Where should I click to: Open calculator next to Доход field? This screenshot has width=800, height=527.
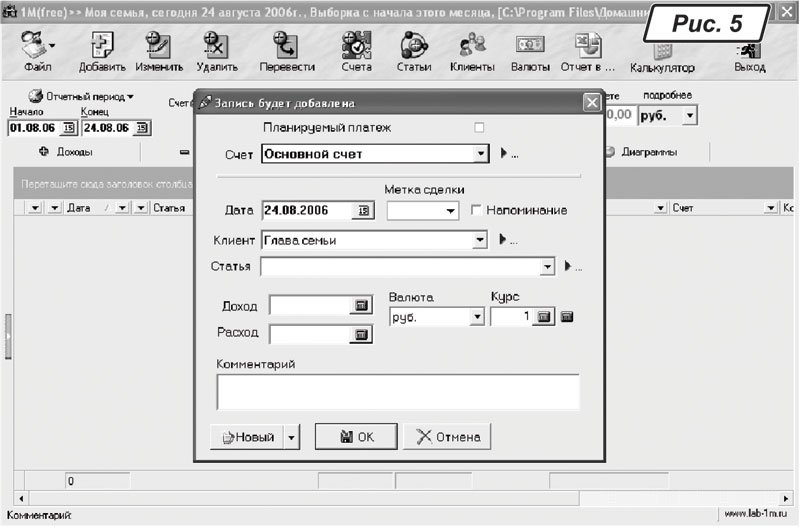[x=361, y=306]
